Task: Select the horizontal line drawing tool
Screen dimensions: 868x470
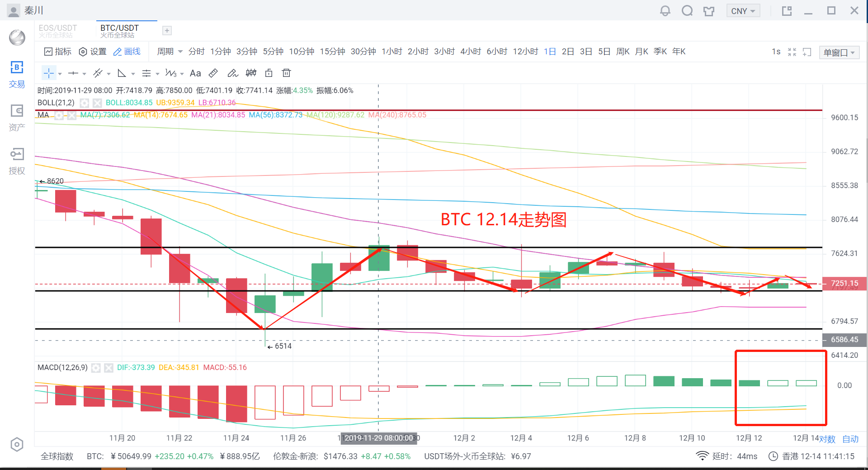Action: pos(73,73)
